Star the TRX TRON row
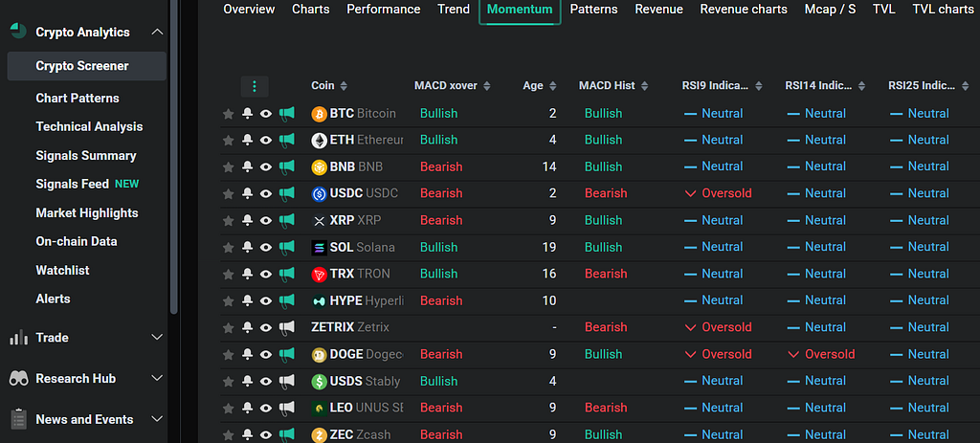 pos(228,274)
